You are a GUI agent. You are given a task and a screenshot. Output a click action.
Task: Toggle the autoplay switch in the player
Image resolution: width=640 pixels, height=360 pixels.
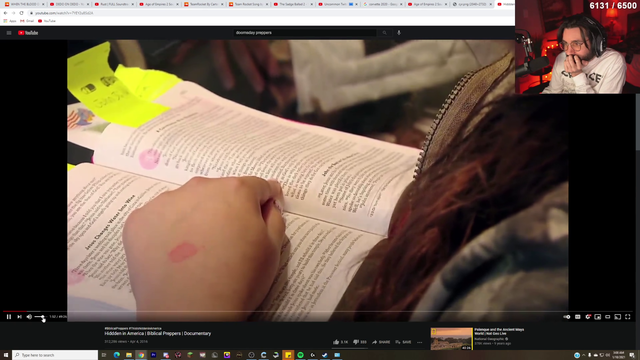(567, 317)
